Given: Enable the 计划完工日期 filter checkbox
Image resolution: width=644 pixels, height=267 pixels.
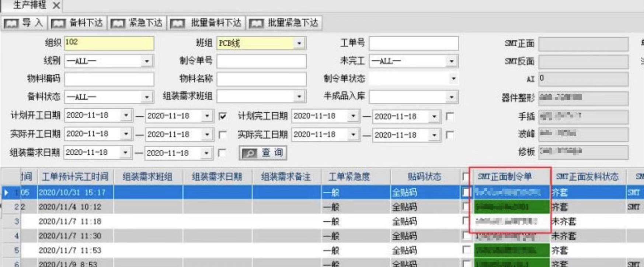Looking at the screenshot, I should 450,116.
